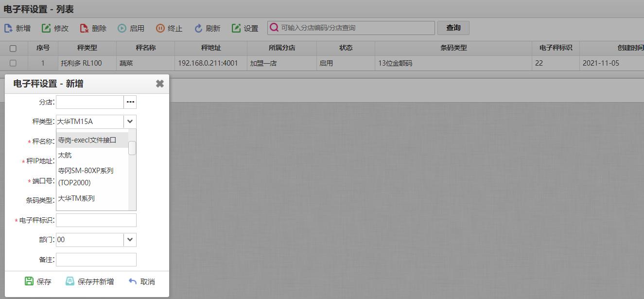The image size is (644, 299).
Task: Click the 所属分店 column header
Action: [281, 47]
